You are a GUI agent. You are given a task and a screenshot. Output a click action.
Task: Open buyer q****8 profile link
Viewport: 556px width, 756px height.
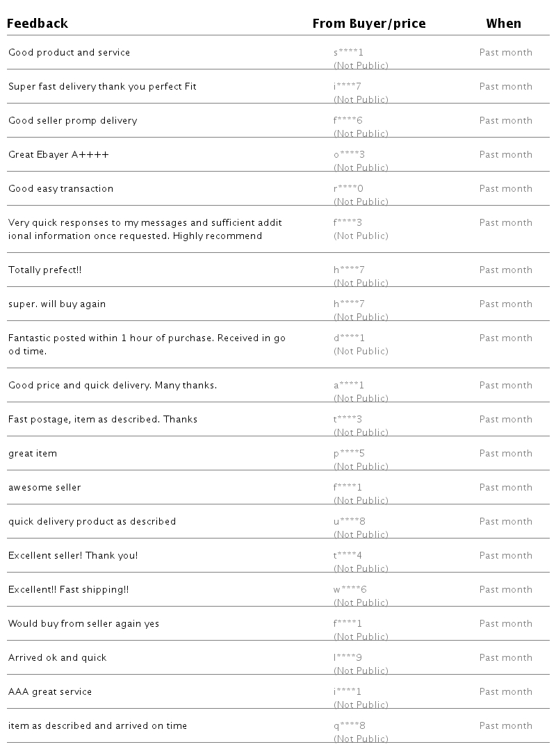point(349,726)
